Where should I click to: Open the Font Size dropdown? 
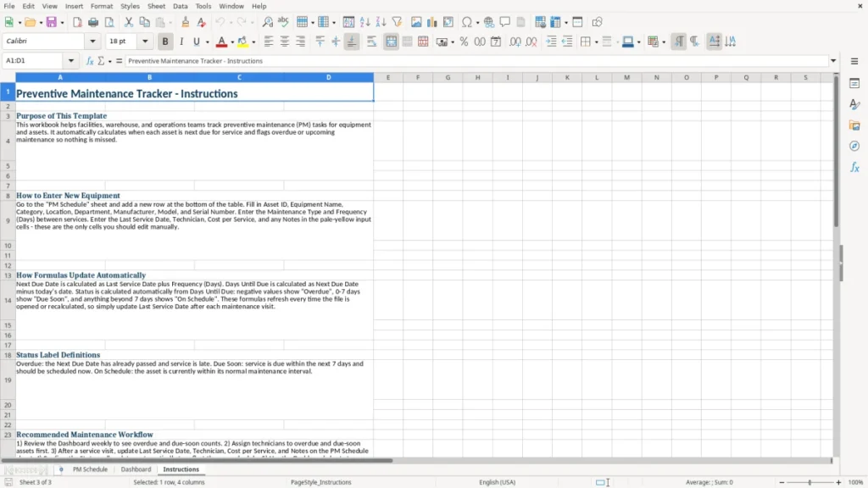[x=145, y=41]
